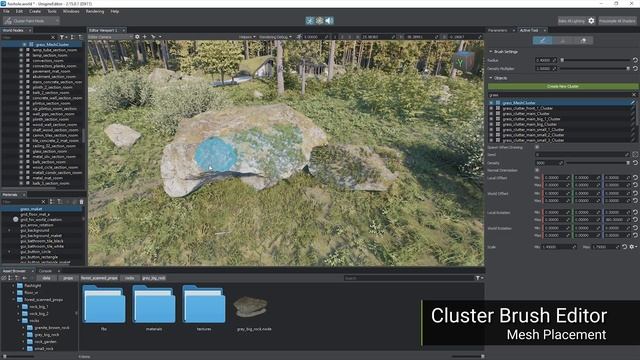The image size is (640, 360).
Task: Open the Helpers dropdown in the viewport
Action: 247,37
